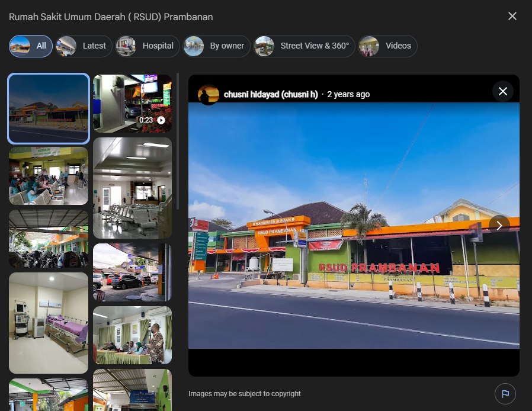Open chusni hidayad's profile avatar

point(209,94)
